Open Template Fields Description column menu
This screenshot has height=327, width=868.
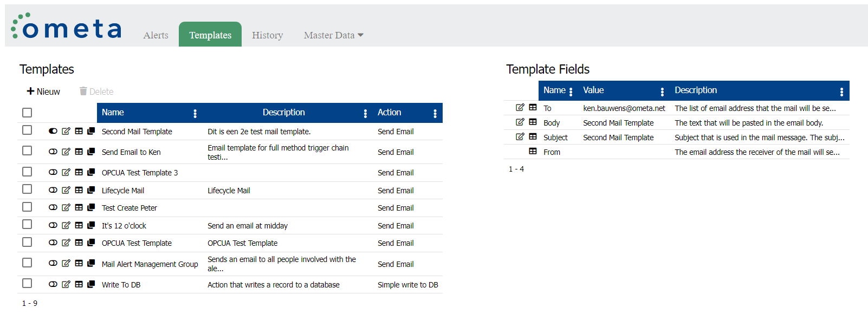(x=841, y=91)
